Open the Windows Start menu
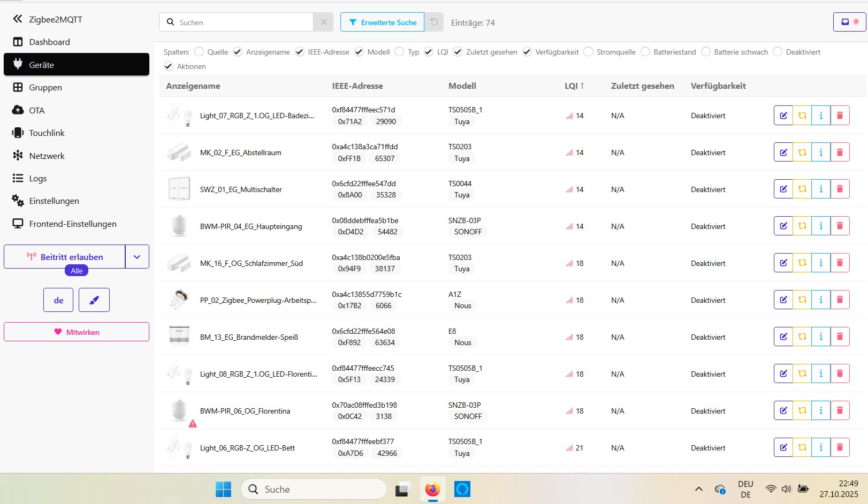 (x=223, y=489)
